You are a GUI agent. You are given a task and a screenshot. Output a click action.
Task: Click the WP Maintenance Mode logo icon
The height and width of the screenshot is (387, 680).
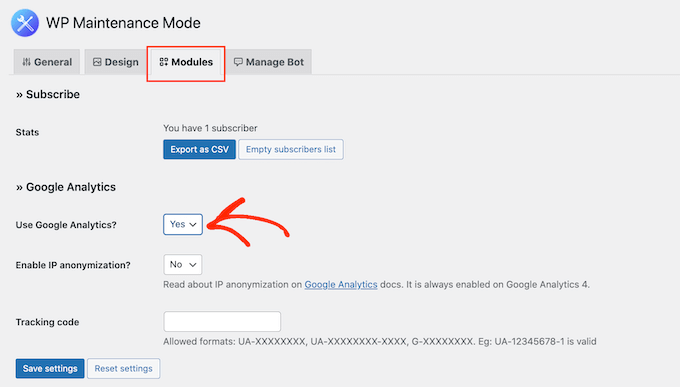click(25, 23)
